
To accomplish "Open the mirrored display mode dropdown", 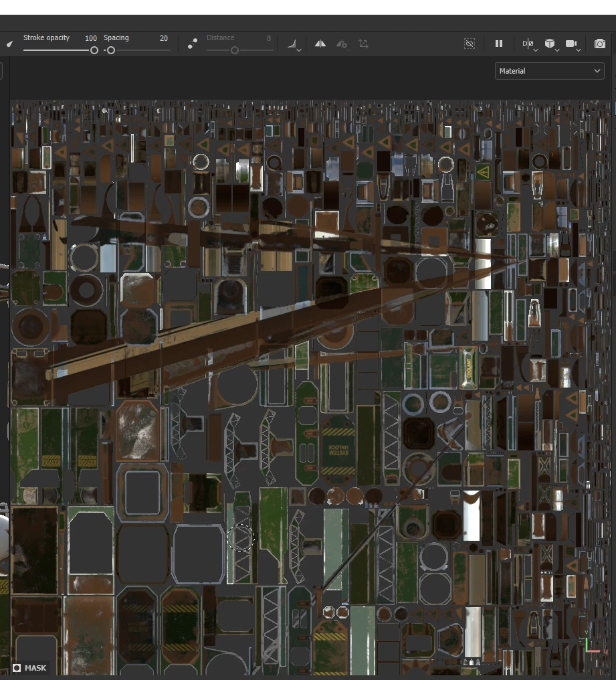I will pos(530,44).
